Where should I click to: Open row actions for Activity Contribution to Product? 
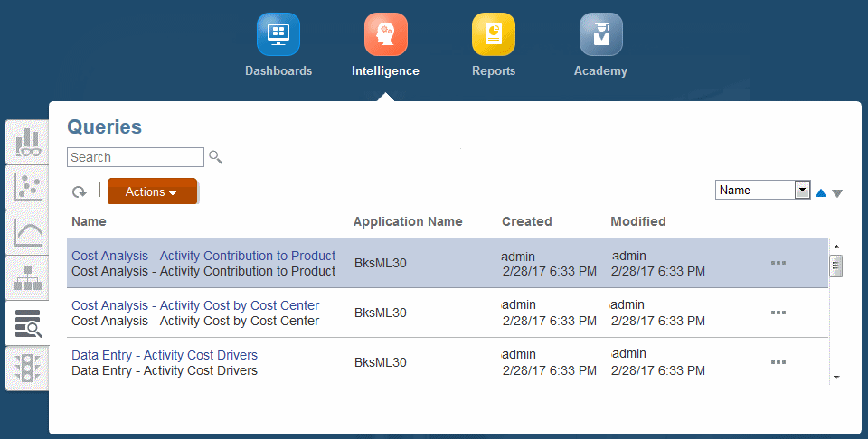click(778, 263)
